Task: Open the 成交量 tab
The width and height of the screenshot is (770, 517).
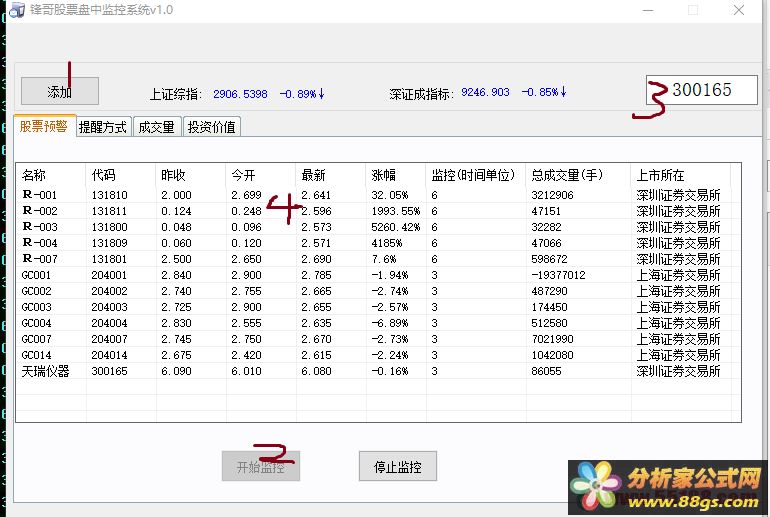Action: (x=157, y=127)
